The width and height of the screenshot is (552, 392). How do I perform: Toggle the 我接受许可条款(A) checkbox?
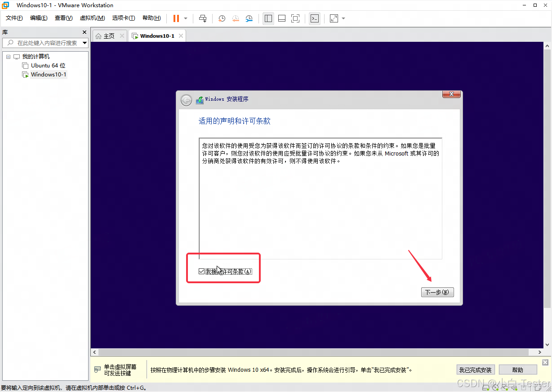[x=201, y=272]
